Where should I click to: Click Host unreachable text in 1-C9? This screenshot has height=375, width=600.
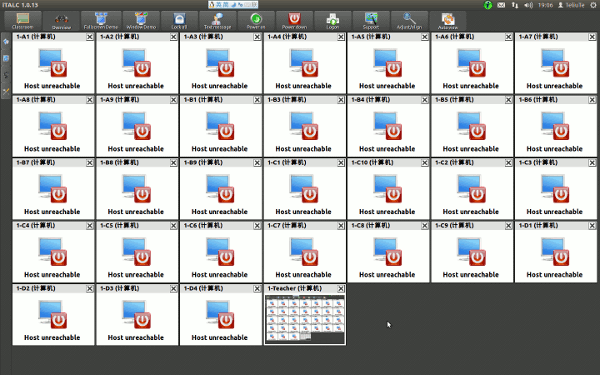[471, 275]
